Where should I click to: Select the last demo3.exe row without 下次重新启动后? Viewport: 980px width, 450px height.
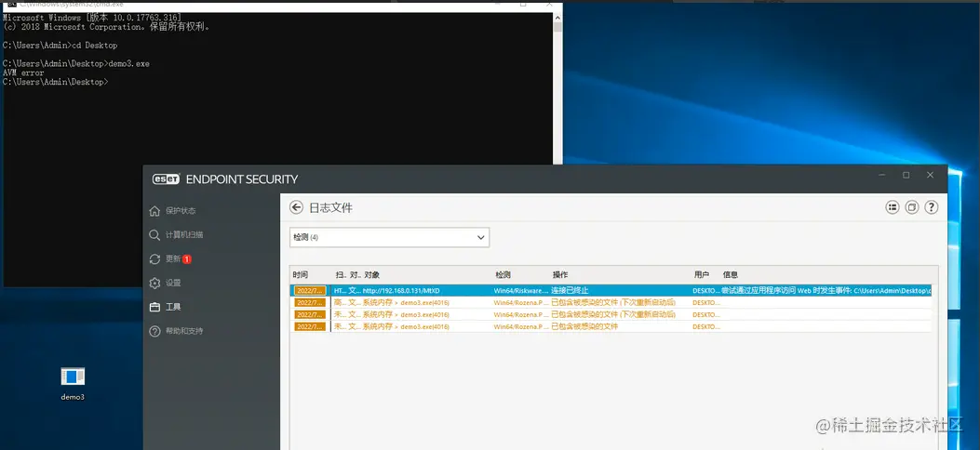611,326
